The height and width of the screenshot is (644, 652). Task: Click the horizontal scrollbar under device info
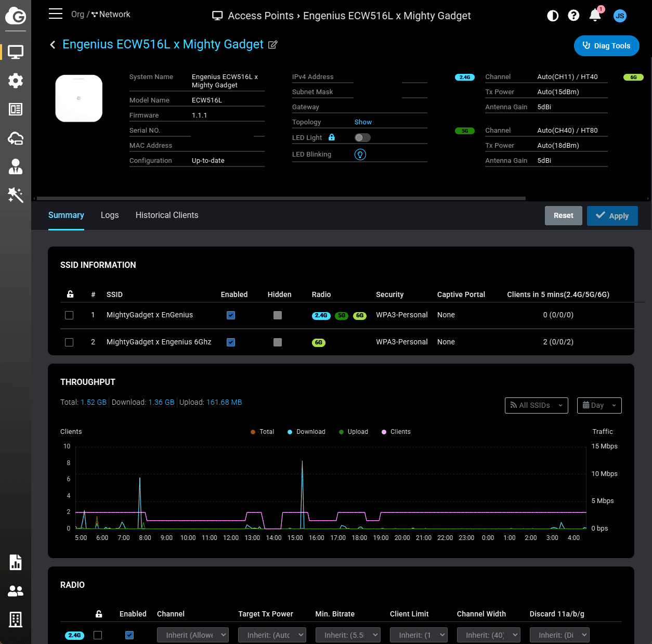coord(281,198)
